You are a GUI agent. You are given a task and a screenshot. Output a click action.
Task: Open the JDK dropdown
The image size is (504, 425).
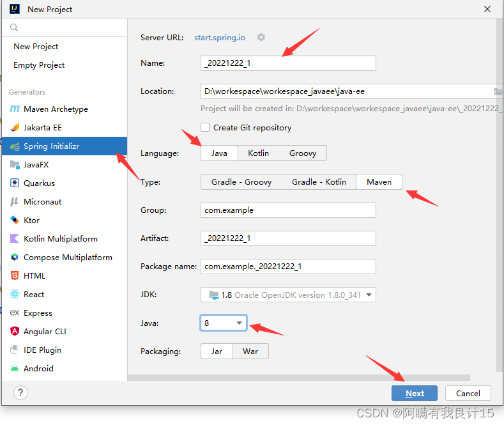tap(288, 295)
